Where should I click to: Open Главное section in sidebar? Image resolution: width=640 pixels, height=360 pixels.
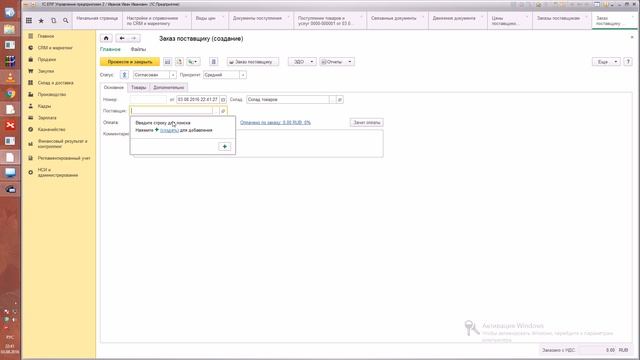(46, 36)
